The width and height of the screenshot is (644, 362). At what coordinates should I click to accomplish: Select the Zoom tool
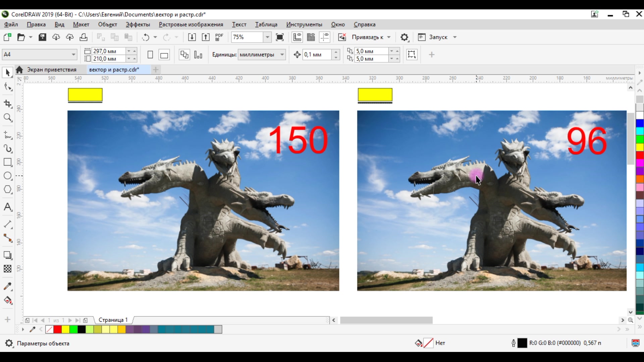pos(8,118)
